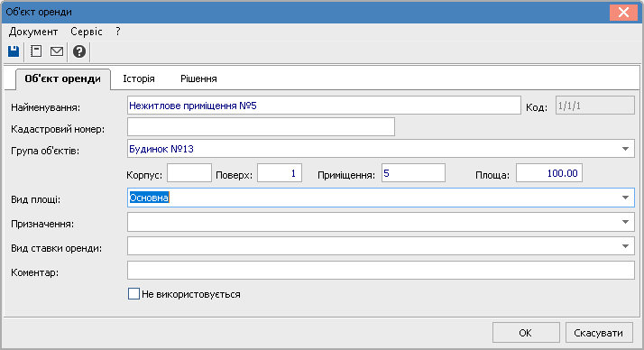Expand the Група об'єктів dropdown
The width and height of the screenshot is (644, 350).
click(626, 149)
